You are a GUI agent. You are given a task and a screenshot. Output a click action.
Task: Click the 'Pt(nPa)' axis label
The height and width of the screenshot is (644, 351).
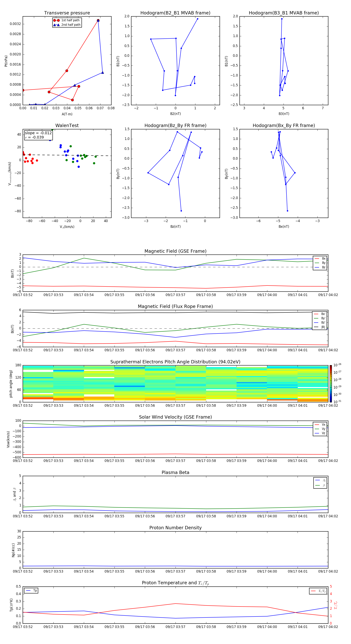pyautogui.click(x=6, y=61)
